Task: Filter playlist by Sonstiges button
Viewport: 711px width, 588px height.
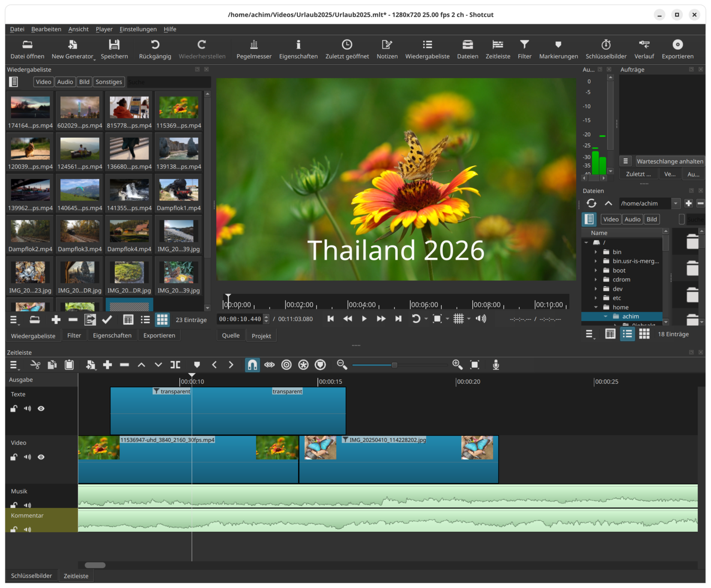Action: (109, 82)
